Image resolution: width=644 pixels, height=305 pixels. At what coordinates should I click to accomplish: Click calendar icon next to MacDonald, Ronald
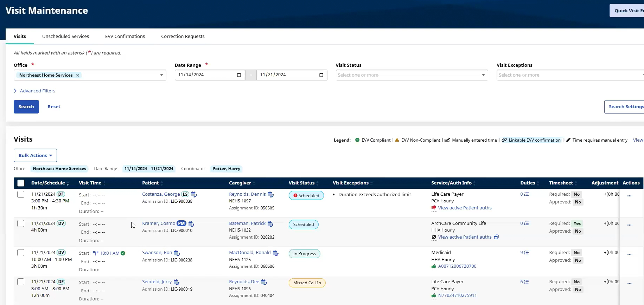pyautogui.click(x=275, y=253)
